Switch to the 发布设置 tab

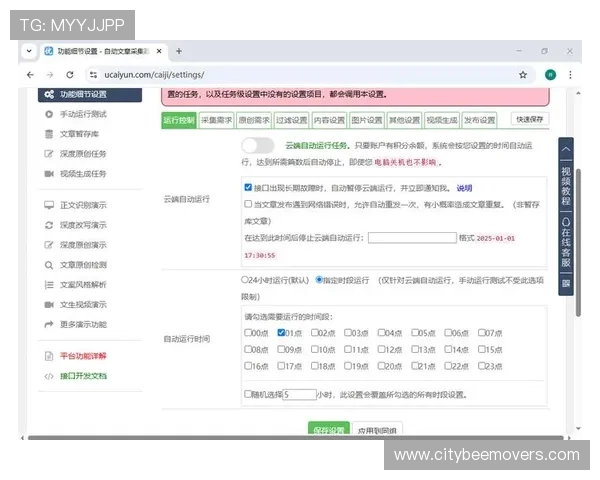tap(479, 120)
